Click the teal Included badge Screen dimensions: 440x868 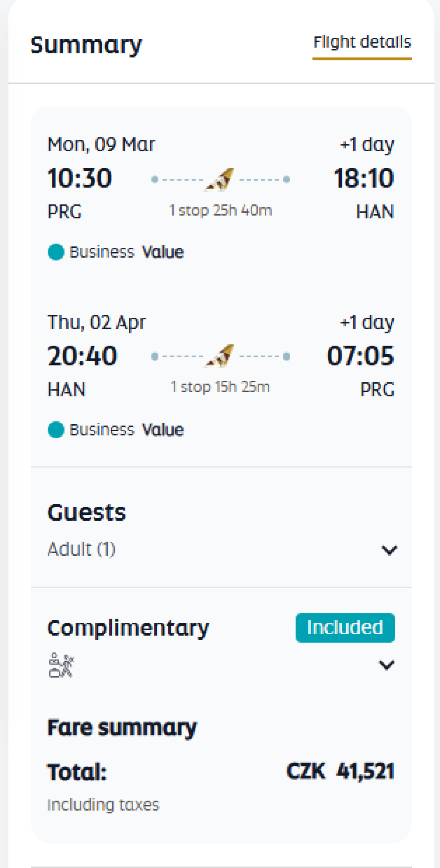click(345, 628)
